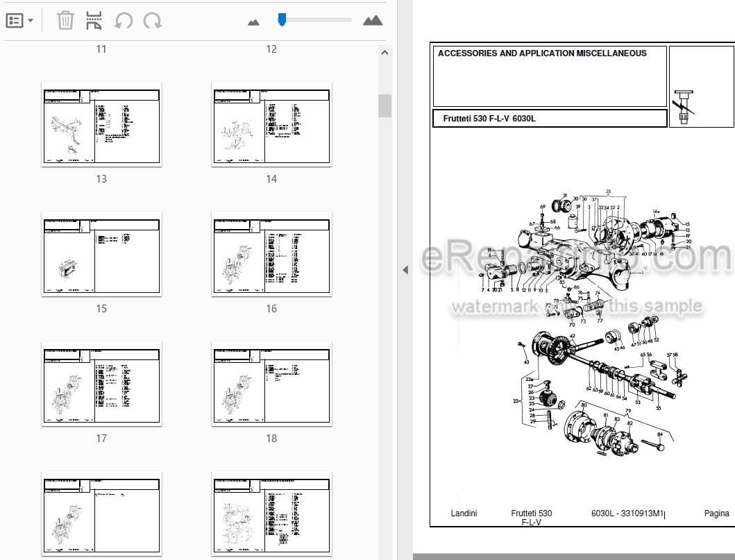Rotate page clockwise
735x560 pixels.
[x=152, y=21]
